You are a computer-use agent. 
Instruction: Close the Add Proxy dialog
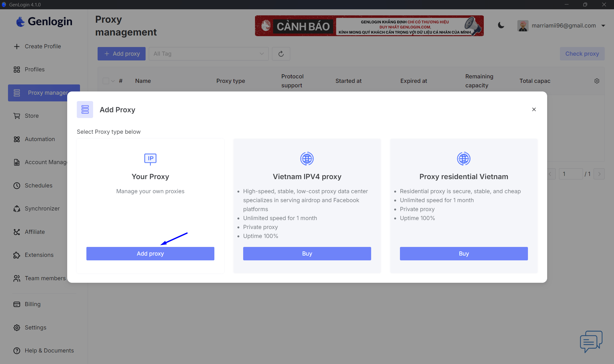[x=534, y=109]
